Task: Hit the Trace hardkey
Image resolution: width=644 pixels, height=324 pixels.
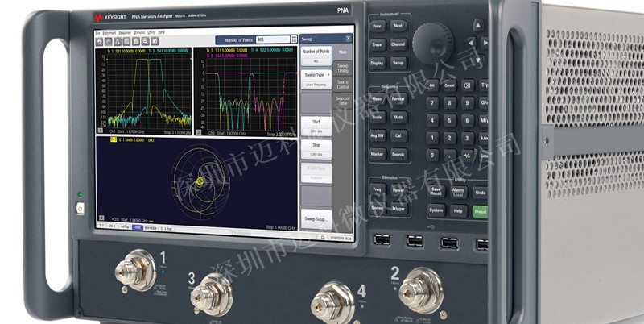Action: tap(377, 44)
